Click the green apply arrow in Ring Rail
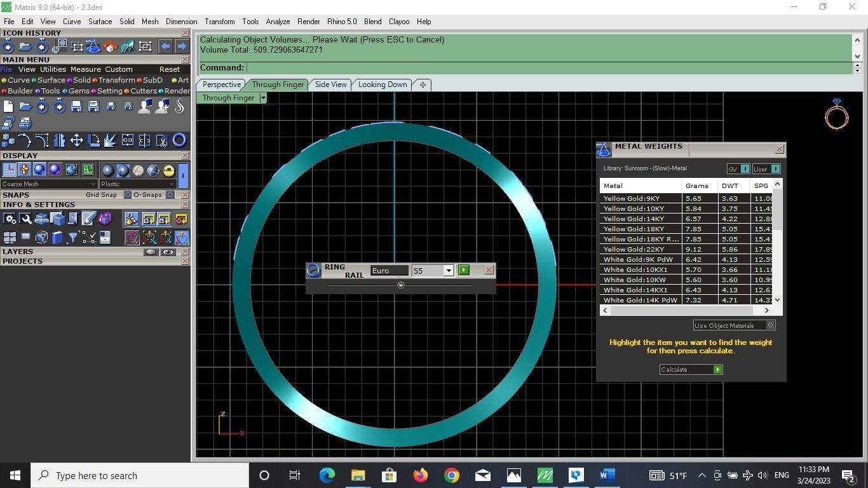The width and height of the screenshot is (868, 488). click(464, 270)
